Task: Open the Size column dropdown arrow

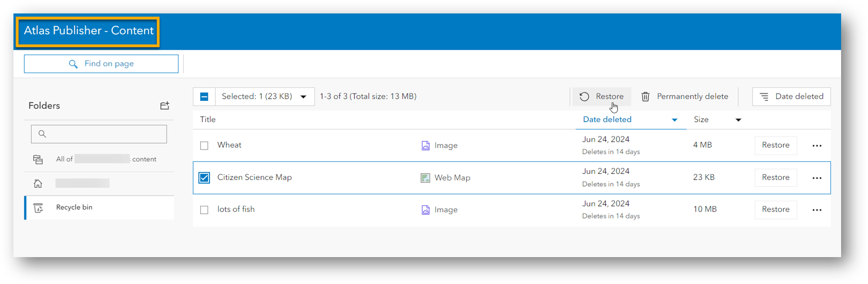Action: (x=738, y=120)
